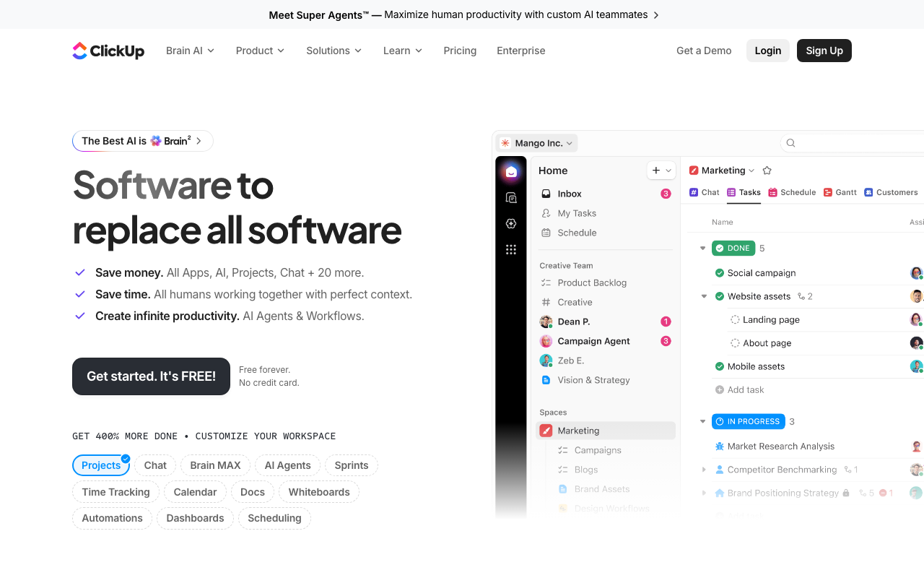Switch to the Tasks tab
The image size is (924, 578).
pyautogui.click(x=744, y=192)
